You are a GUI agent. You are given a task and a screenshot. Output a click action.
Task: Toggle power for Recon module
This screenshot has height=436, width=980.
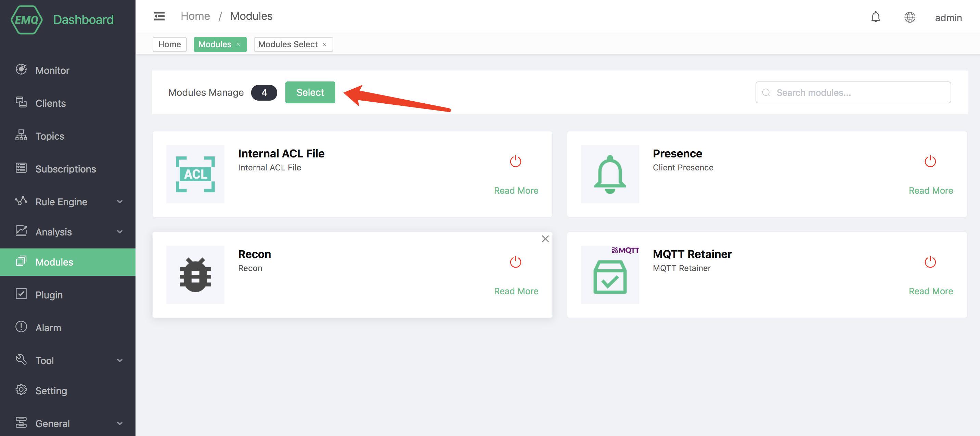515,262
